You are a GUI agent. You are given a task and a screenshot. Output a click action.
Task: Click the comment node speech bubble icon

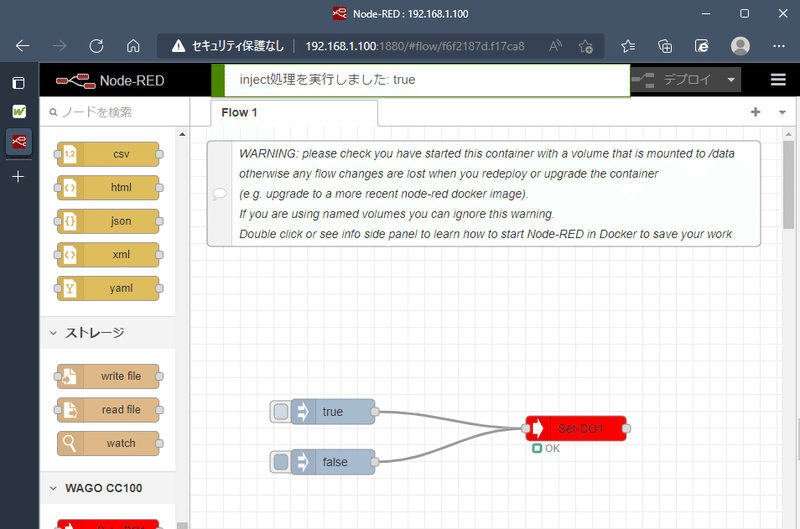click(219, 194)
